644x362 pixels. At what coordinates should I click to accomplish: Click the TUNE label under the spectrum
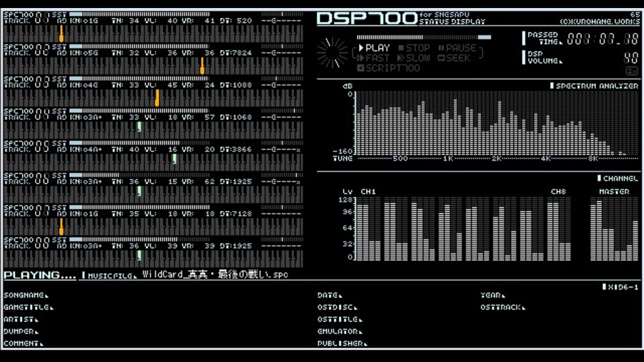click(343, 158)
